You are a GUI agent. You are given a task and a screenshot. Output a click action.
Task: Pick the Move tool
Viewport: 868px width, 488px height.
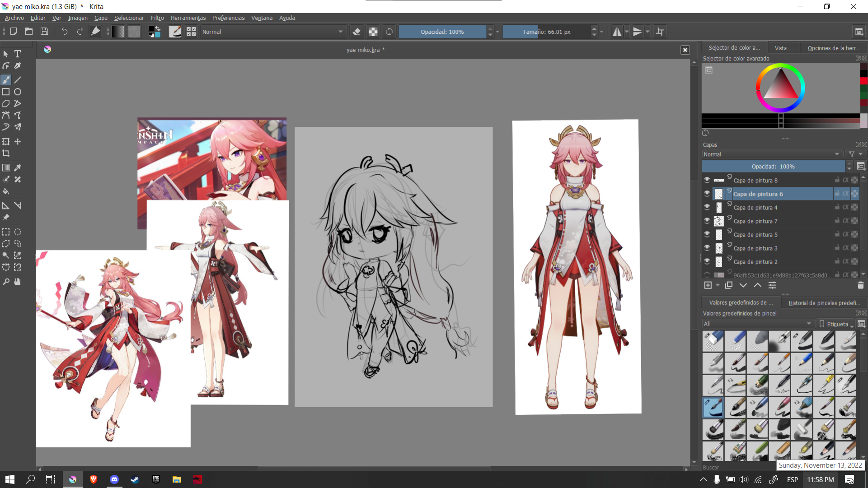pyautogui.click(x=18, y=141)
